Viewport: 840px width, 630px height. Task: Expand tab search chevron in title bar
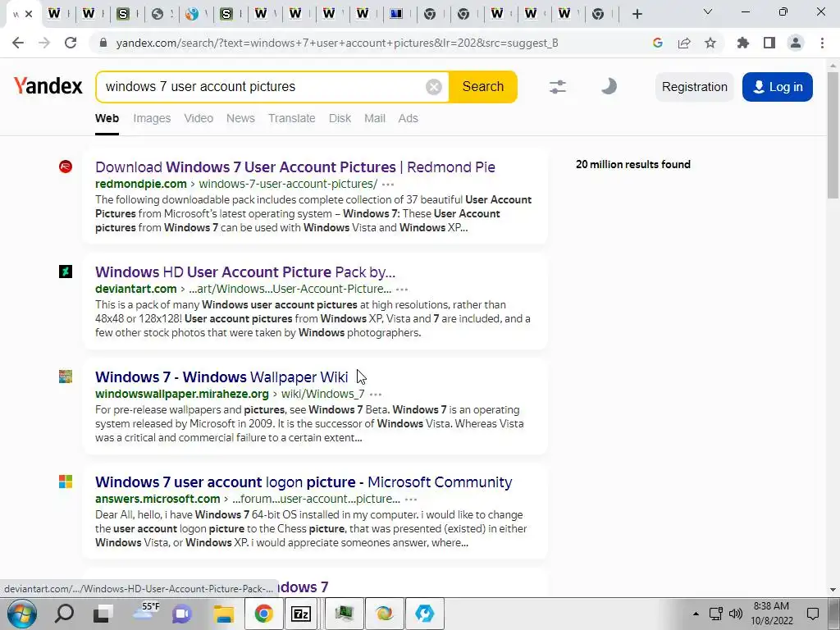708,11
